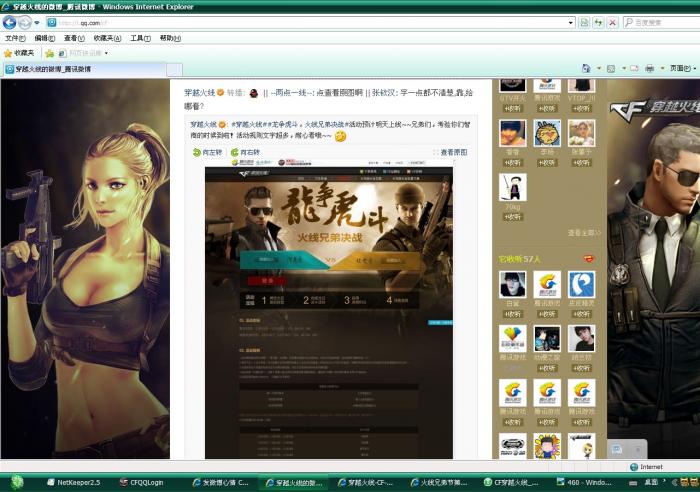Screen dimensions: 700x492
Task: Follow 张馨予 with +收听 button
Action: pyautogui.click(x=581, y=163)
